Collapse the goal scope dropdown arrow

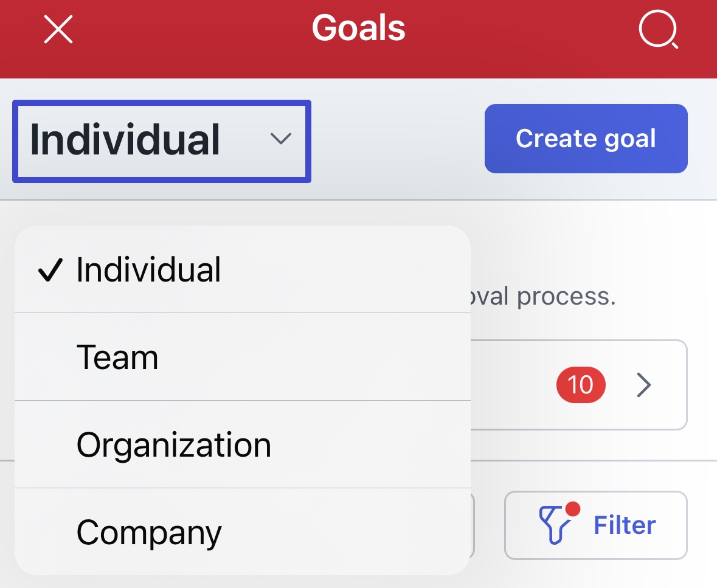[280, 139]
